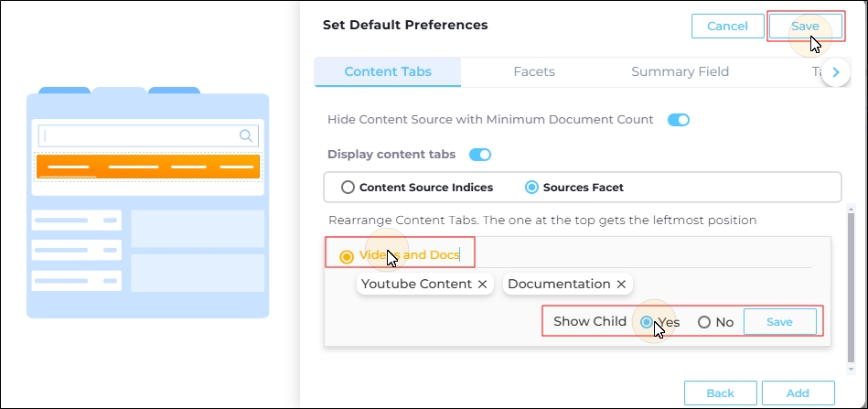Screen dimensions: 868x409
Task: Open the Content Tabs tab
Action: point(388,72)
